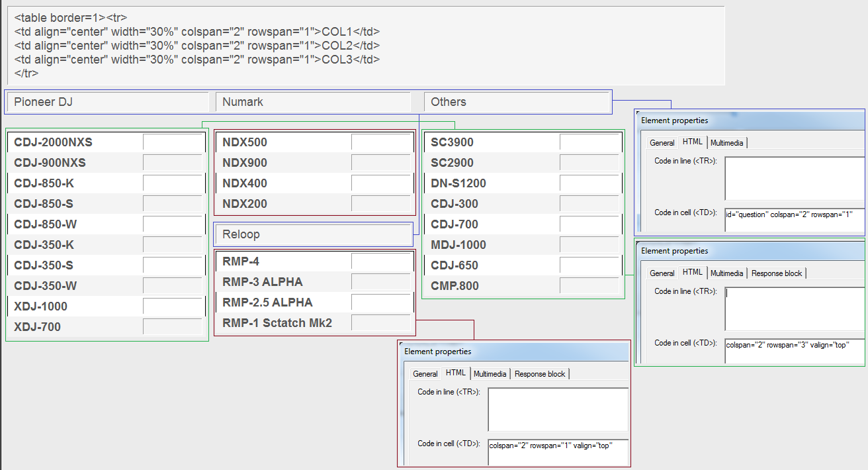Open Response block tab in green-bordered panel
The height and width of the screenshot is (470, 868).
(x=777, y=273)
